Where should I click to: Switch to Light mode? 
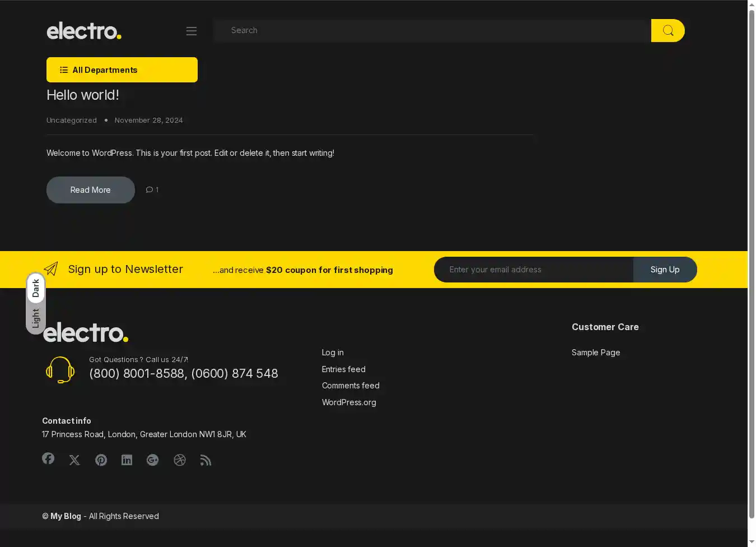tap(36, 318)
